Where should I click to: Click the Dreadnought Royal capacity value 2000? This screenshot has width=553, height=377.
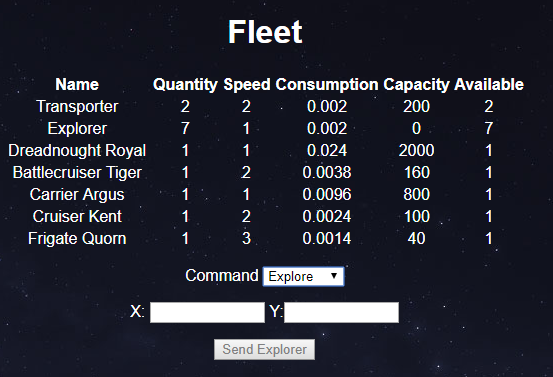coord(416,151)
